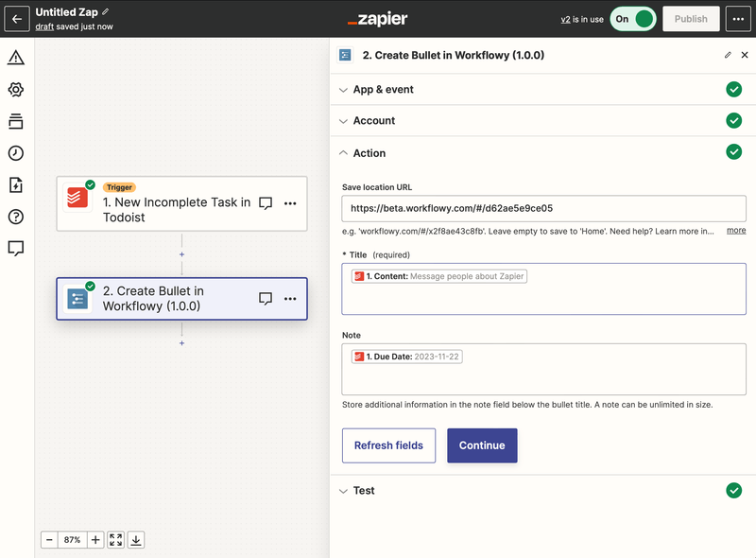
Task: Edit the step name using the pencil icon
Action: pos(727,55)
